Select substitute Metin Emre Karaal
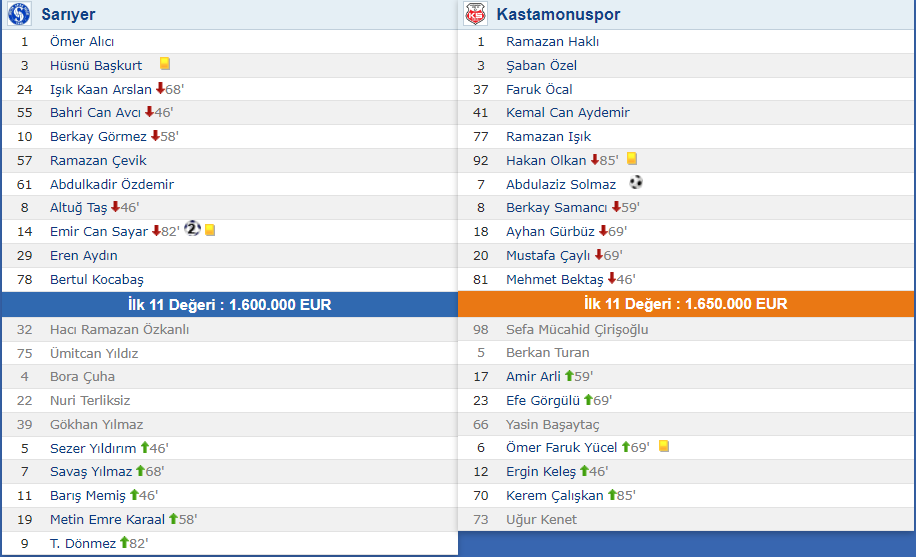Screen dimensions: 916x557 point(108,520)
